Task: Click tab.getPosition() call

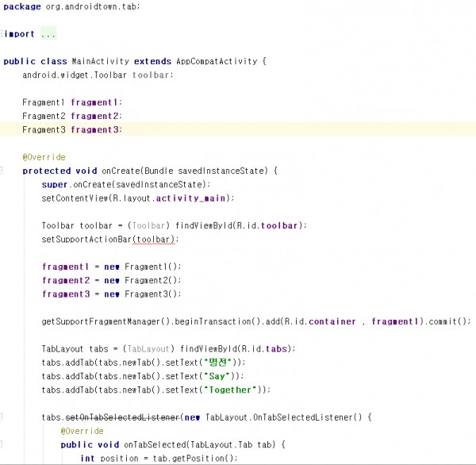Action: pos(193,459)
